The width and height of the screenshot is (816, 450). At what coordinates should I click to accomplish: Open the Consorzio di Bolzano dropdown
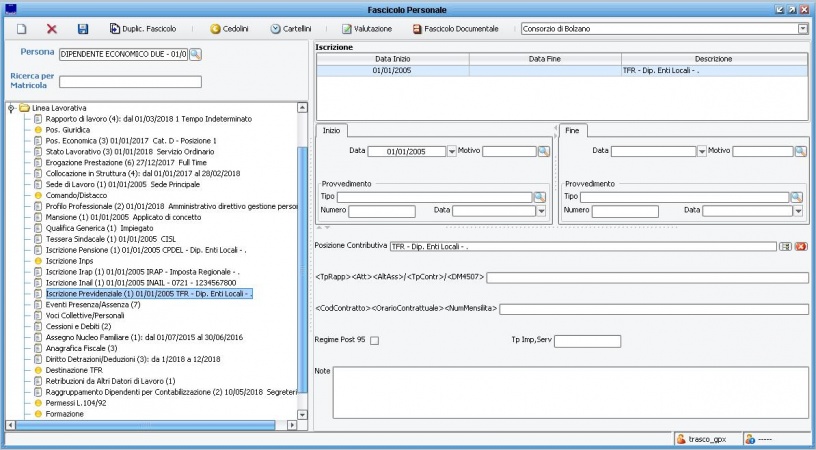click(802, 29)
